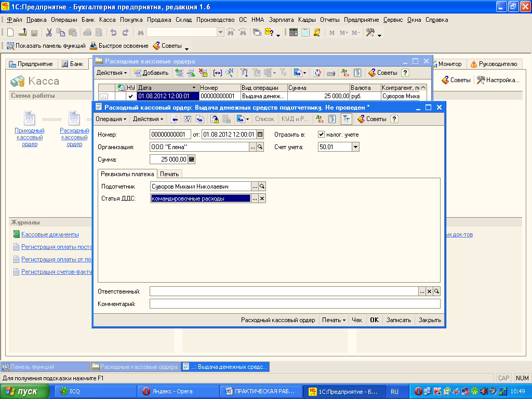Toggle the tax accounting settings button in form toolbar

tap(346, 119)
